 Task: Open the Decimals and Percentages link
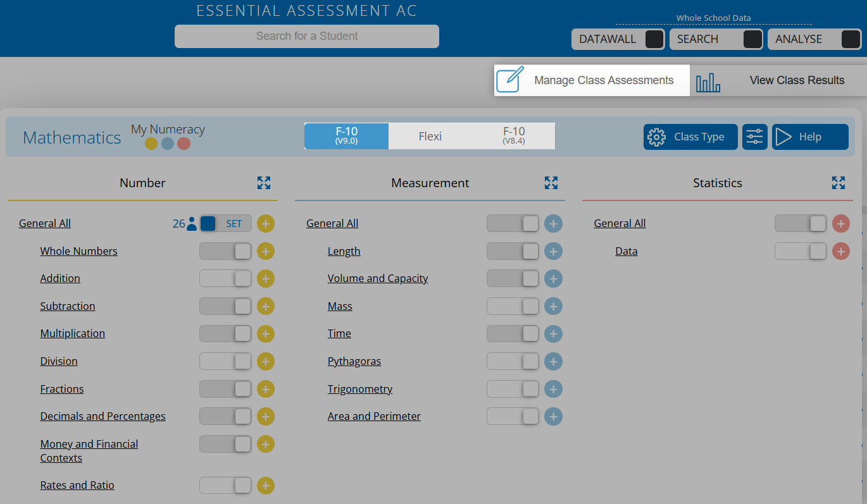tap(103, 416)
